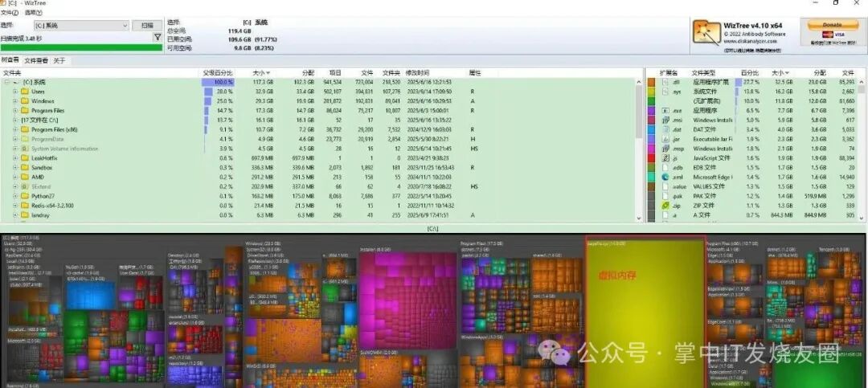Select the landray folder icon
868x388 pixels.
coord(24,214)
